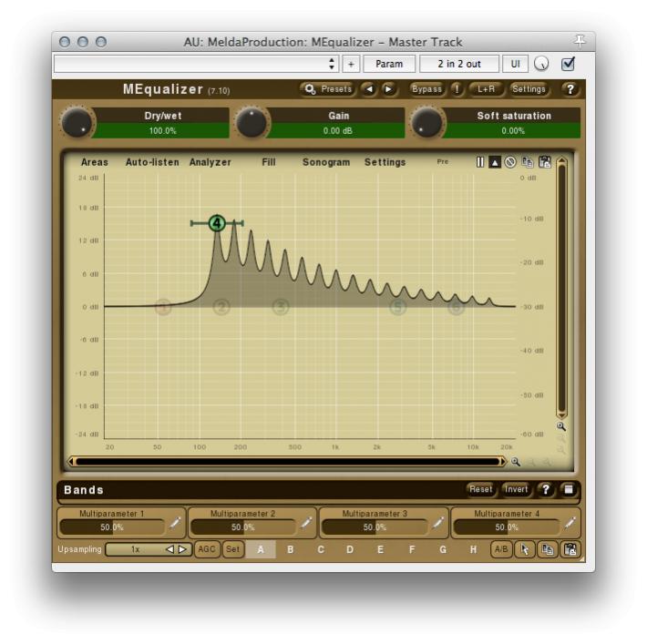647x644 pixels.
Task: Open Bands help question mark
Action: [x=546, y=490]
